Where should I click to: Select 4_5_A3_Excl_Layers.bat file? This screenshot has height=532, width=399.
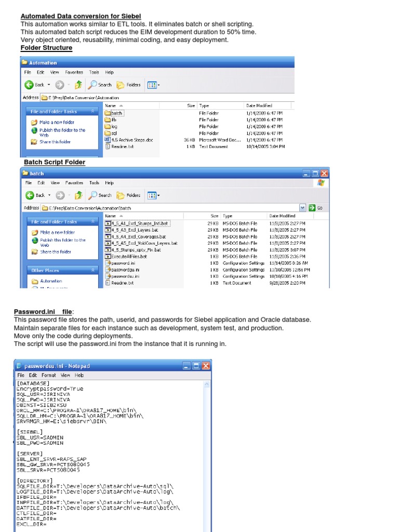pos(131,230)
